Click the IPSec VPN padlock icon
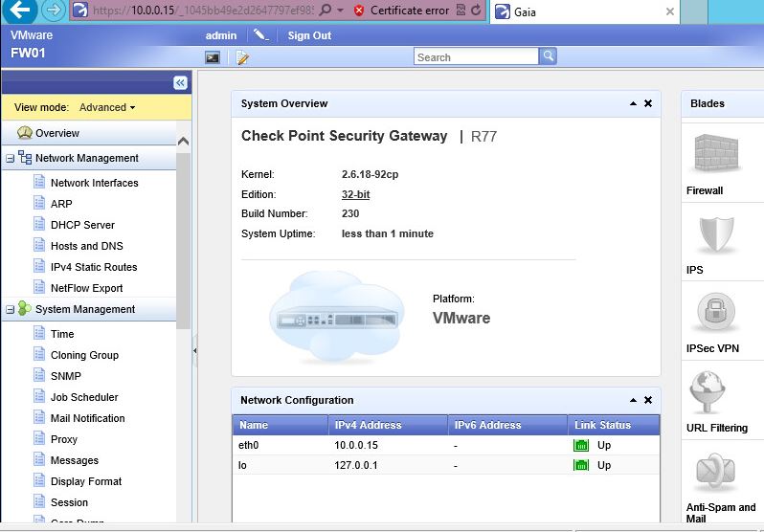The image size is (764, 532). click(x=716, y=312)
